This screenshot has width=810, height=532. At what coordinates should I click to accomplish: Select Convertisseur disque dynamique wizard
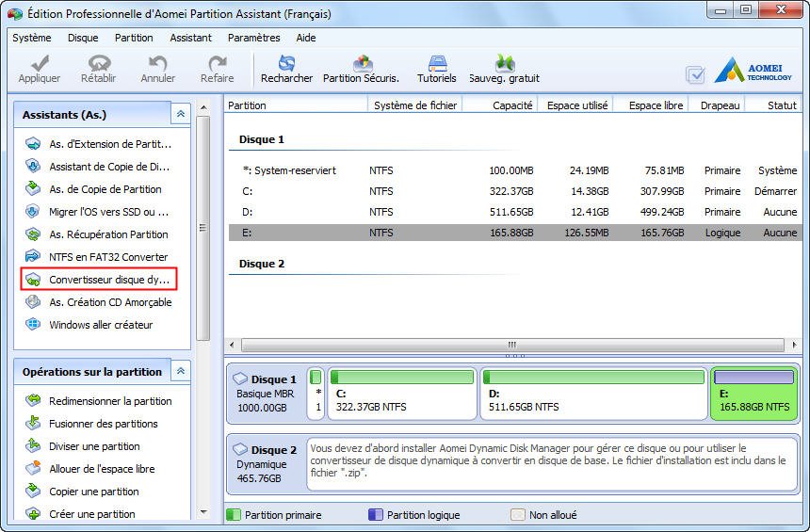click(x=109, y=280)
